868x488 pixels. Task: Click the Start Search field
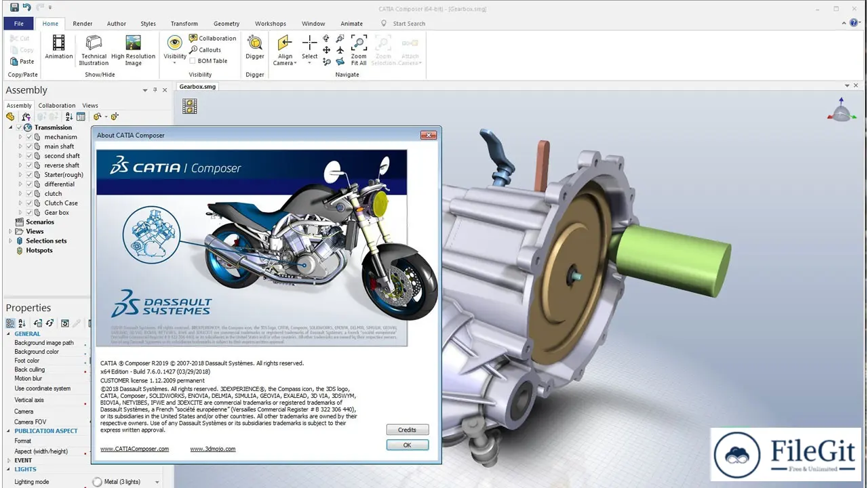[x=410, y=23]
